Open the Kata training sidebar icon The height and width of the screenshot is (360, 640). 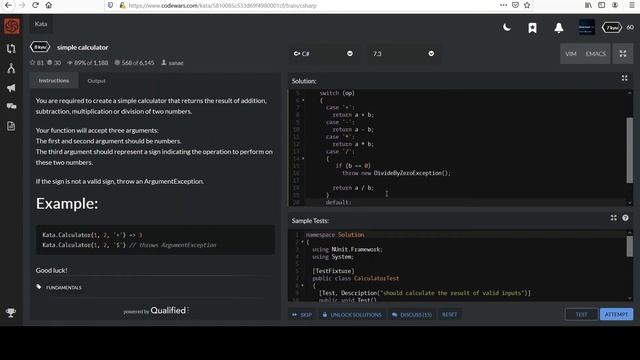coord(11,49)
